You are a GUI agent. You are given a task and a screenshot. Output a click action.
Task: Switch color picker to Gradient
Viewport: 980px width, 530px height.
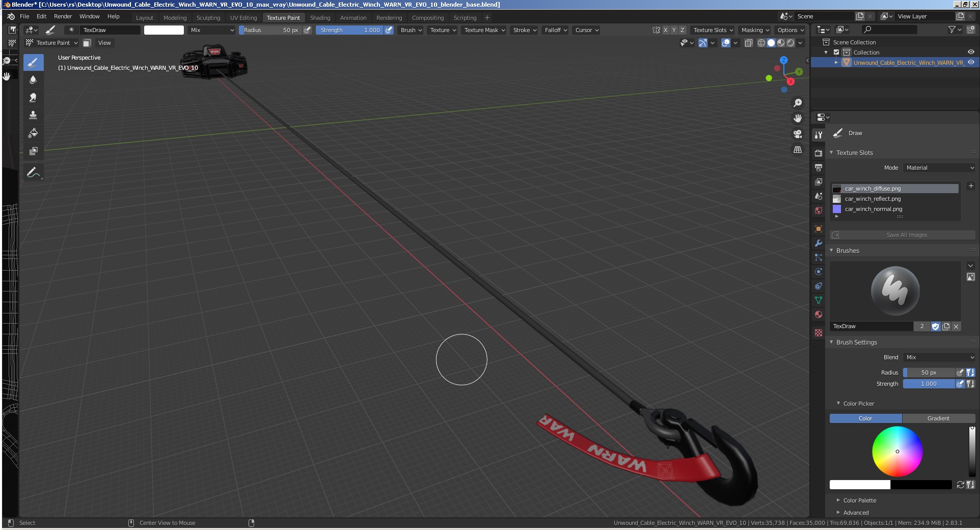coord(939,418)
